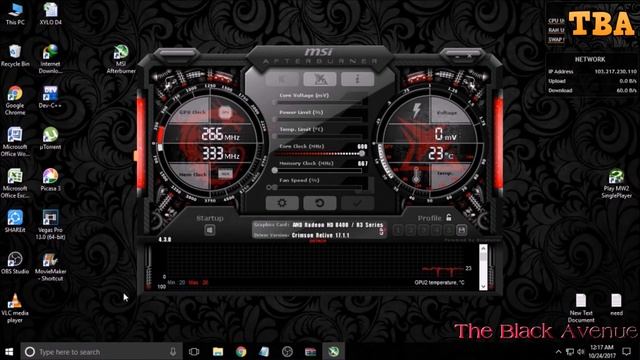Select Microsoft Office Excel shortcut
The width and height of the screenshot is (640, 360).
click(x=15, y=183)
